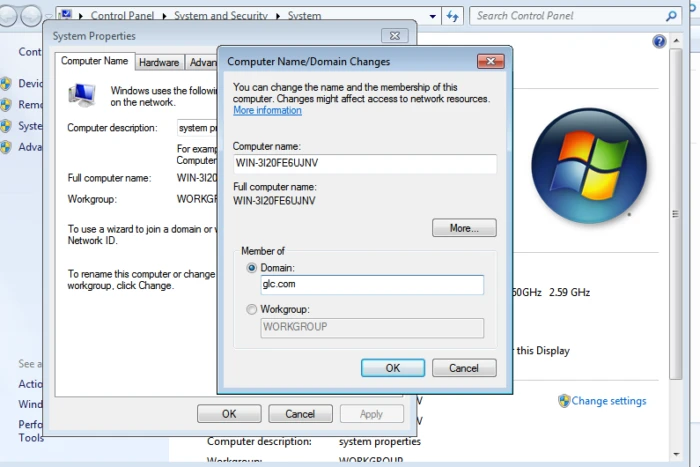Open Performance Information and Tools link
Image resolution: width=700 pixels, height=467 pixels.
click(30, 431)
